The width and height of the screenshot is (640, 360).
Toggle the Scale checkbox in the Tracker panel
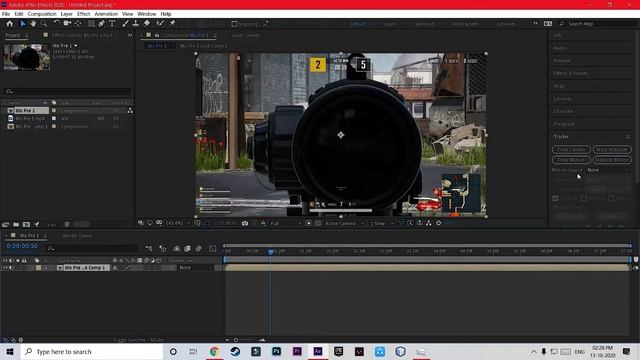tap(611, 198)
